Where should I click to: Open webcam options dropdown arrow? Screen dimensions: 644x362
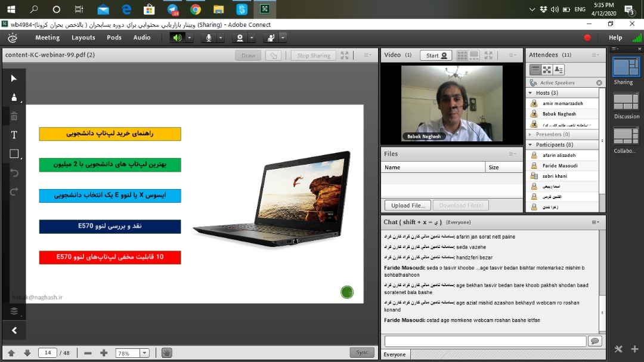[252, 38]
